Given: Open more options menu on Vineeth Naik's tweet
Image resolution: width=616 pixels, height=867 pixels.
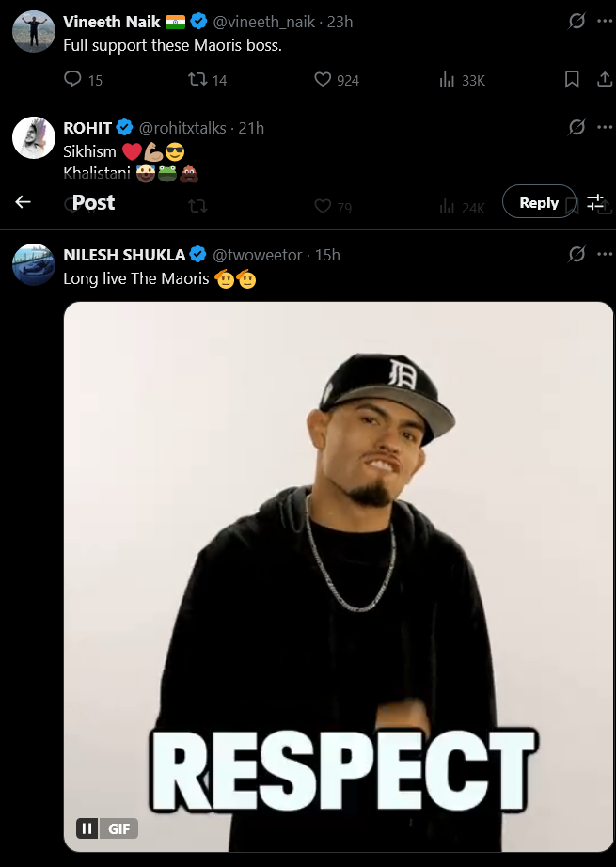Looking at the screenshot, I should coord(605,21).
